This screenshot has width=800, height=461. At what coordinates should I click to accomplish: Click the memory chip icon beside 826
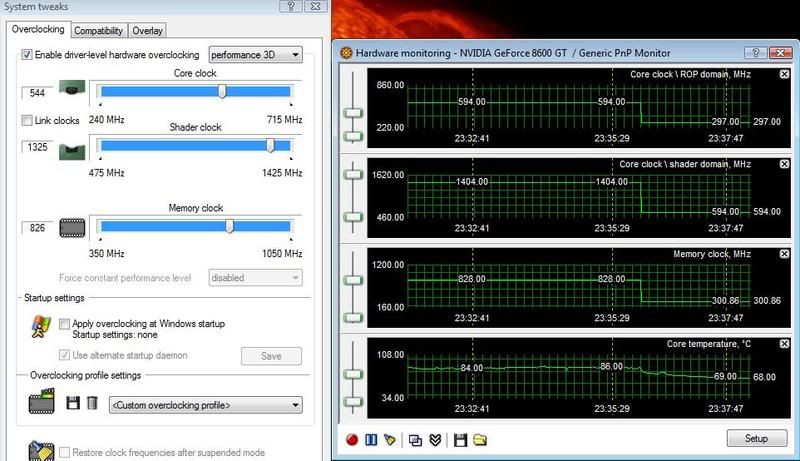(72, 228)
